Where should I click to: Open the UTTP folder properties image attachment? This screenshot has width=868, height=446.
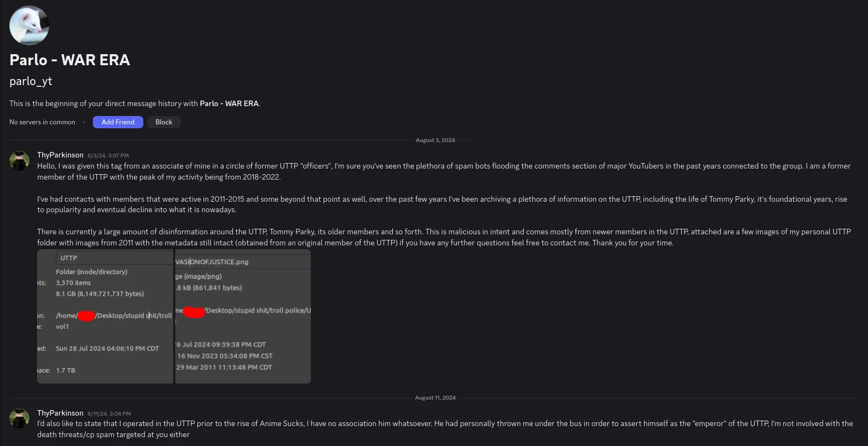(105, 316)
